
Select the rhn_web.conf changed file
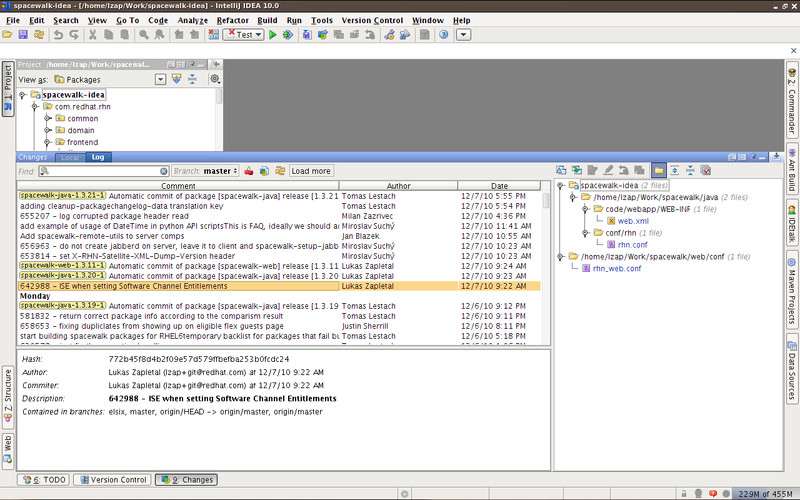click(x=617, y=268)
